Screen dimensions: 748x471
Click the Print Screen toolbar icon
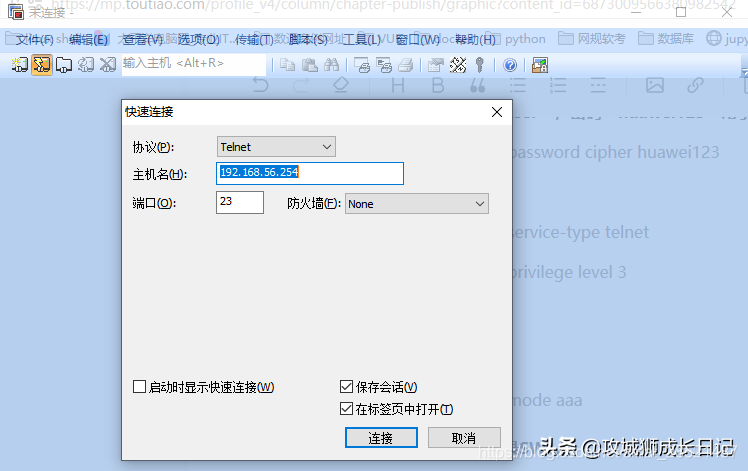pos(362,65)
